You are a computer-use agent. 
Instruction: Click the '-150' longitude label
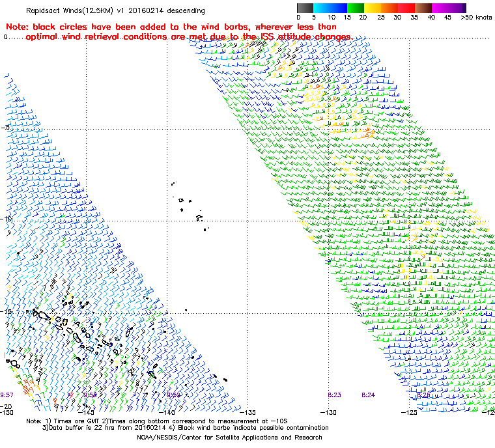(7, 412)
